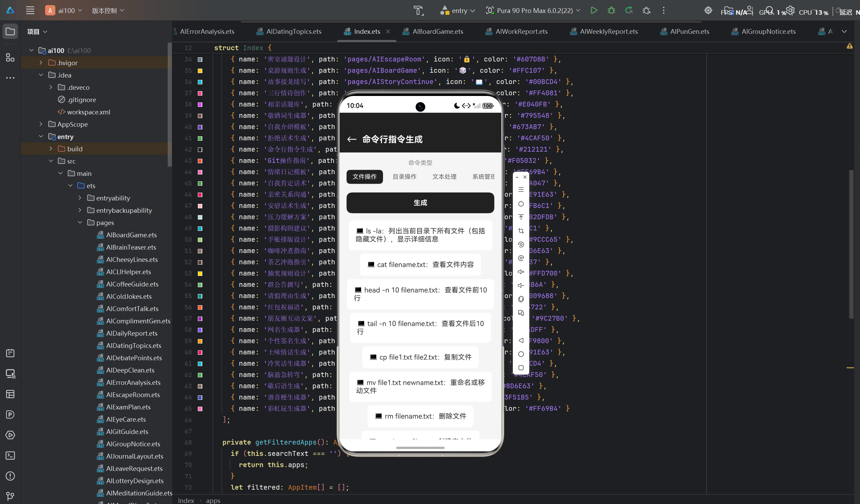Screen dimensions: 860x504
Task: Click emulator back triangle button
Action: coord(521,340)
